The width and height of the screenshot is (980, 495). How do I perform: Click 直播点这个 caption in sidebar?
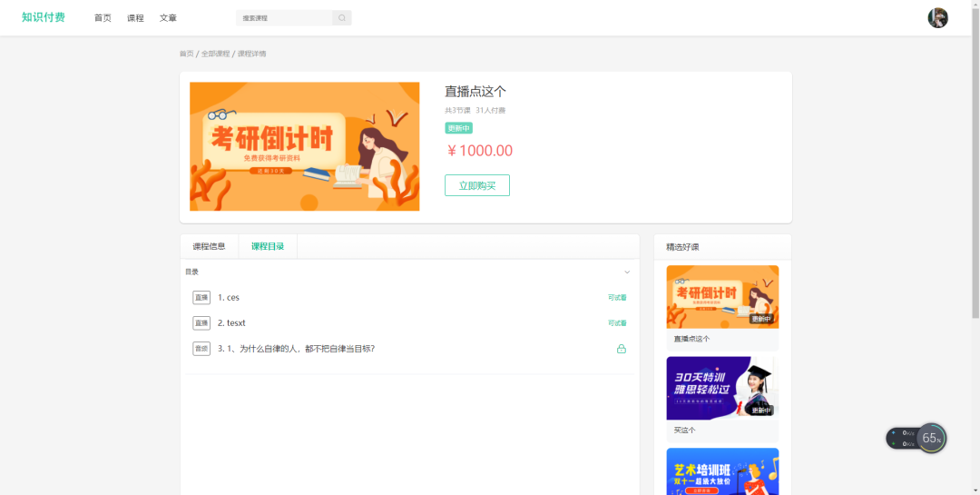point(691,339)
